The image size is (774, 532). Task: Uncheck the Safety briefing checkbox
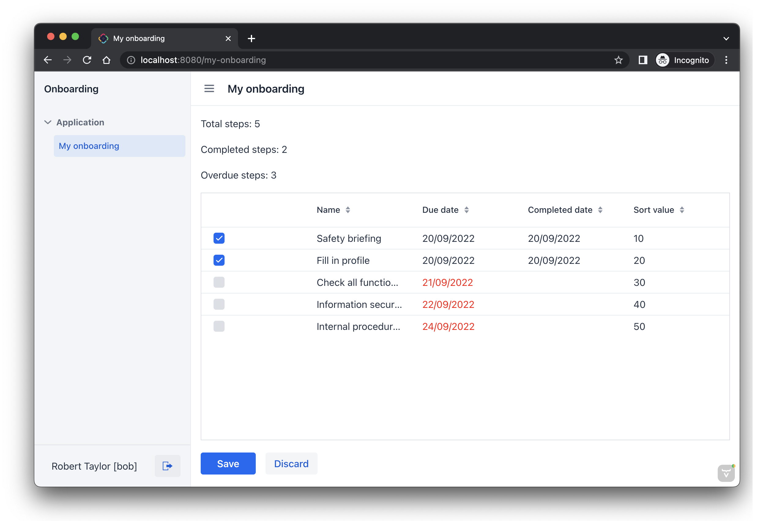pyautogui.click(x=219, y=238)
